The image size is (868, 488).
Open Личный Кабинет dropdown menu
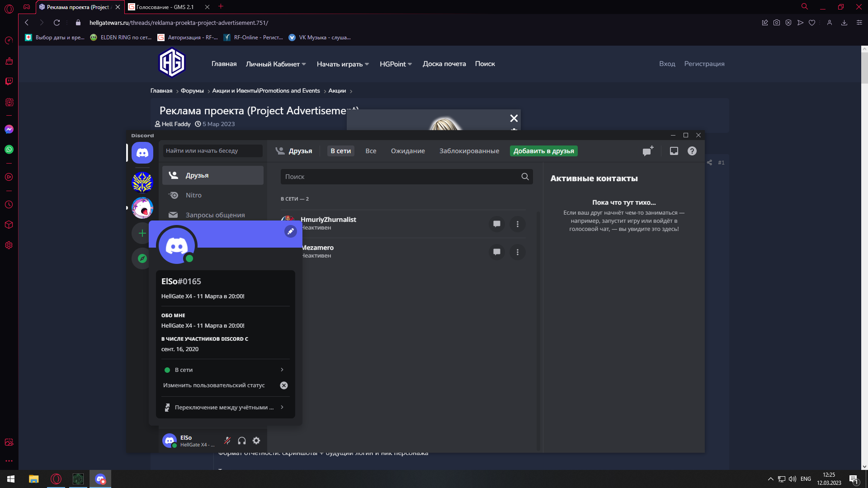click(276, 64)
